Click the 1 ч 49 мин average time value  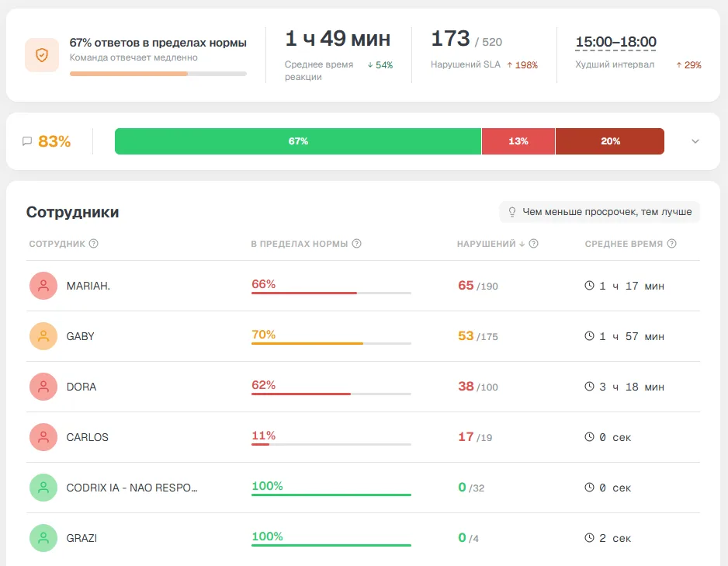pos(338,39)
